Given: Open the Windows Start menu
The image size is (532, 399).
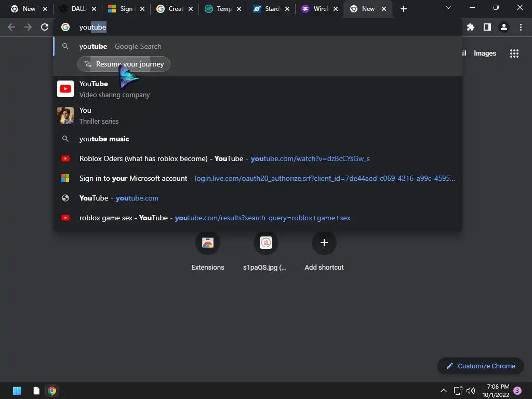Looking at the screenshot, I should coord(17,391).
